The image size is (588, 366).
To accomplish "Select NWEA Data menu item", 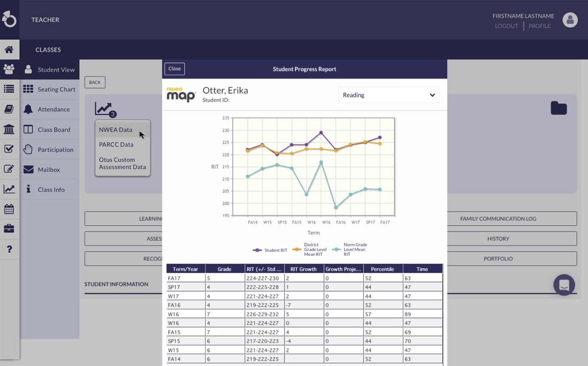I will point(122,130).
